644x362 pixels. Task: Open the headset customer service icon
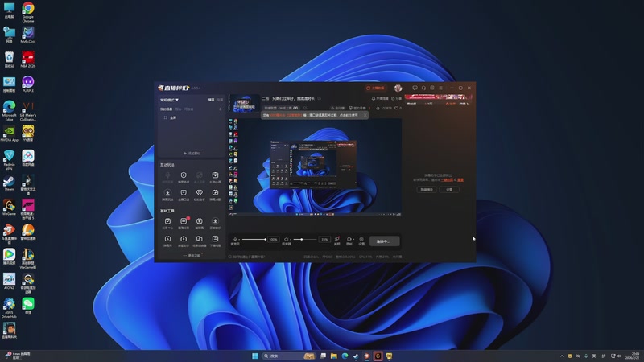tap(423, 88)
